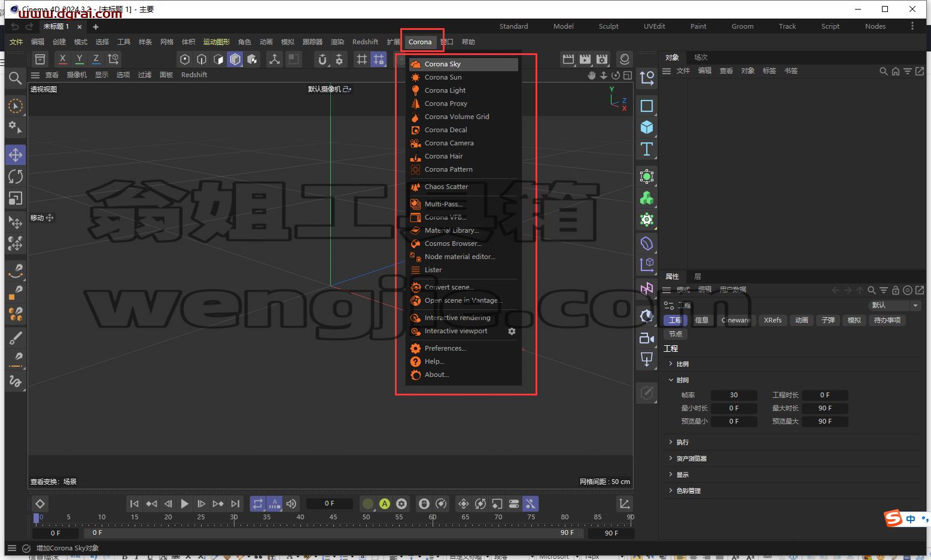931x560 pixels.
Task: Add a text spline object
Action: [647, 149]
